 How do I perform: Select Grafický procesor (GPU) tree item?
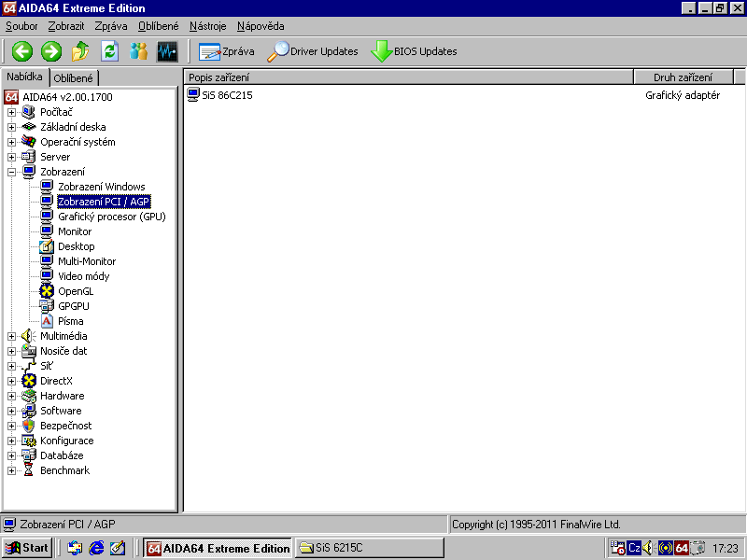111,217
